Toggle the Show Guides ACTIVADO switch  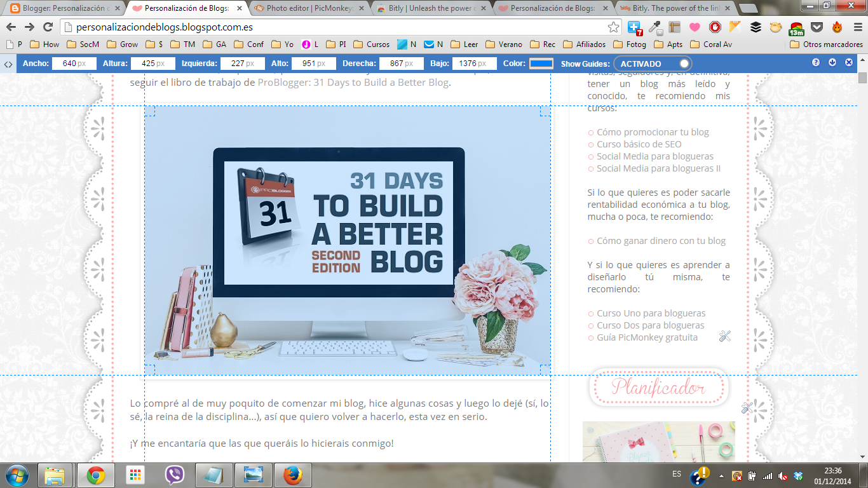tap(653, 64)
